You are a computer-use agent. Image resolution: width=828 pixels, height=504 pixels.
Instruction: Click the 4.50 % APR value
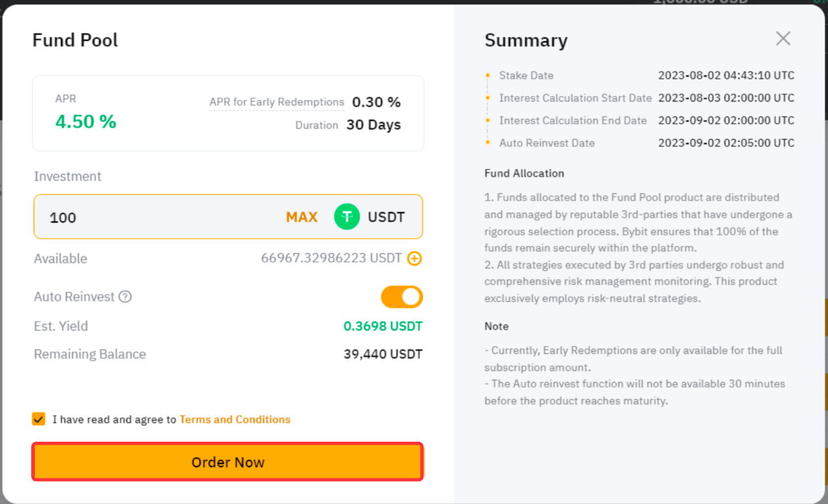pyautogui.click(x=86, y=122)
